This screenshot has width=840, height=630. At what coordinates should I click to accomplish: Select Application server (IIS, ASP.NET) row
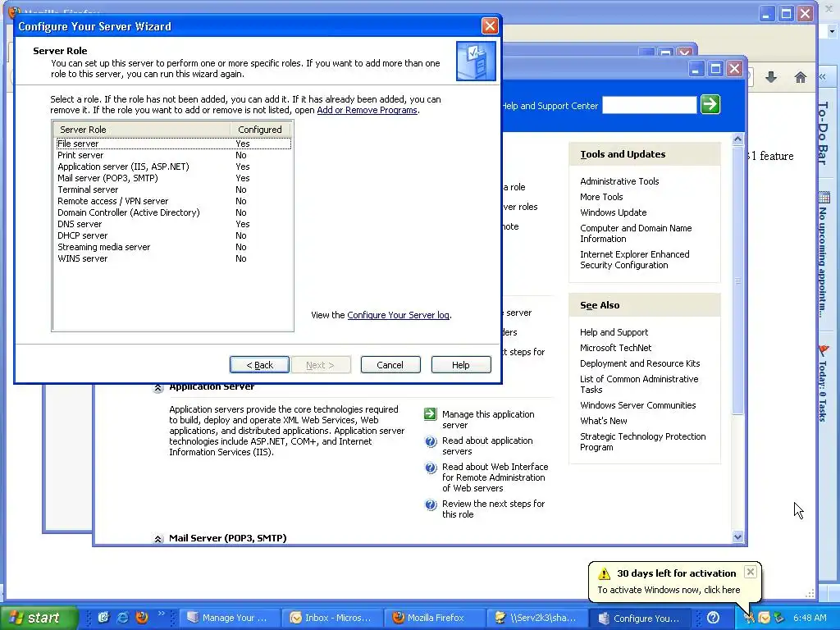(x=173, y=167)
